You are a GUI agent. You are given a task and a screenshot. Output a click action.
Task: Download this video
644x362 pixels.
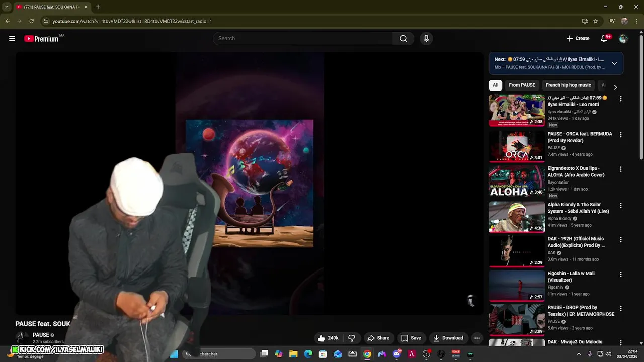[448, 338]
